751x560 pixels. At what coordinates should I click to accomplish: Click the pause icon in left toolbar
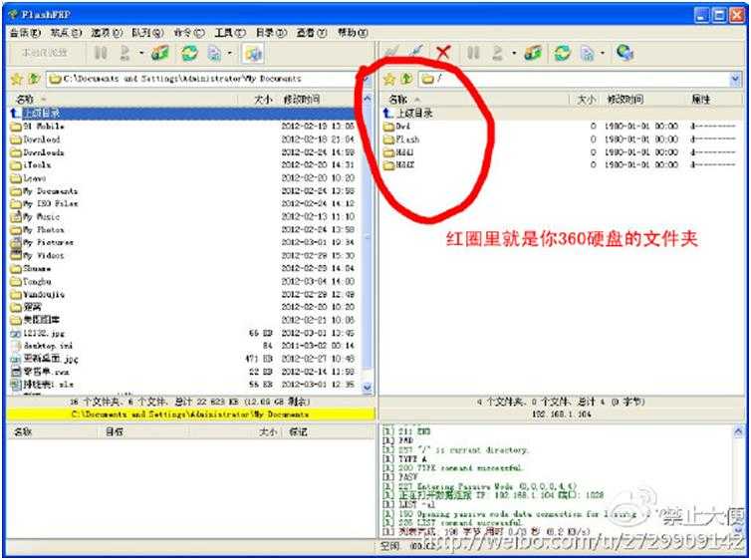coord(101,53)
